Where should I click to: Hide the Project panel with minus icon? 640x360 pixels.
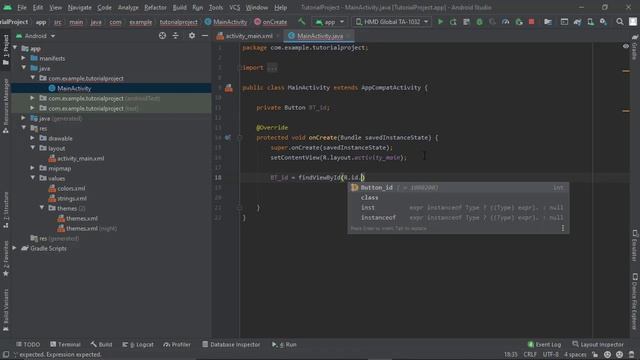point(205,36)
